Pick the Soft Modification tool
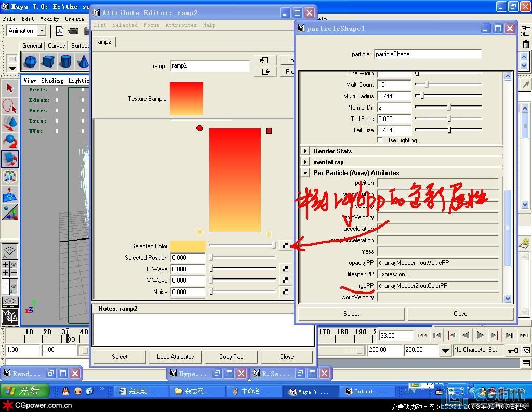The width and height of the screenshot is (532, 412). [10, 194]
